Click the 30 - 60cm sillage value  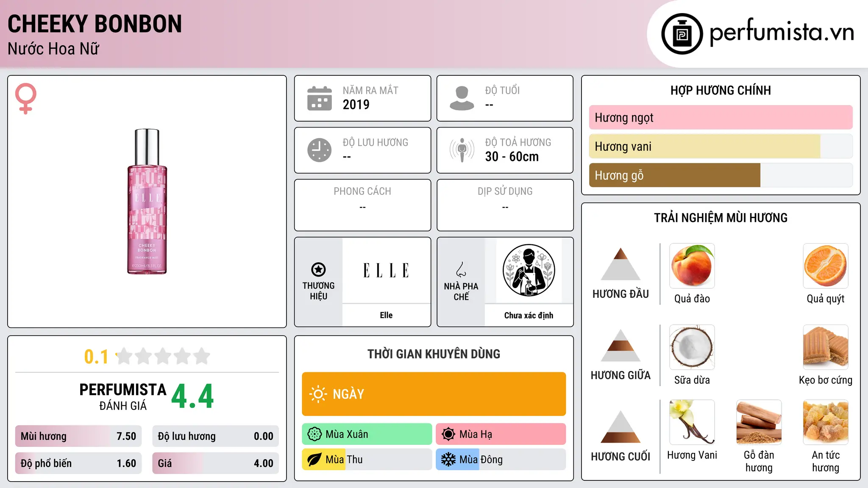[512, 157]
